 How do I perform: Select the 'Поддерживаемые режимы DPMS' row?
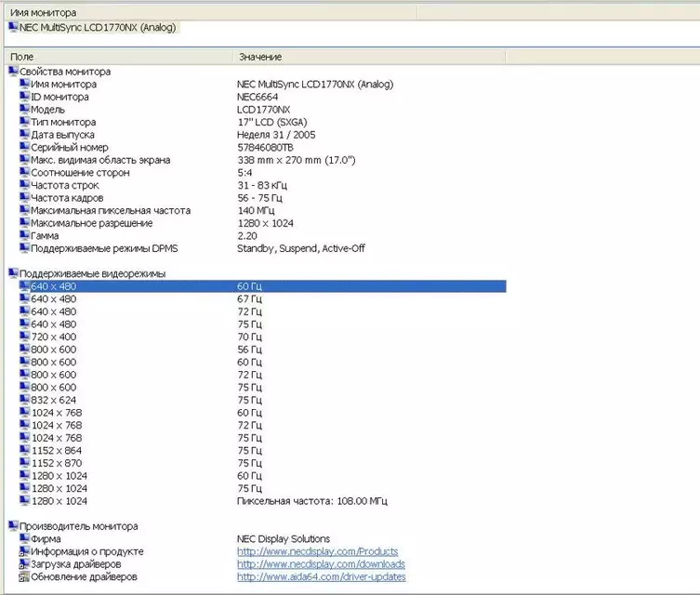(x=262, y=248)
